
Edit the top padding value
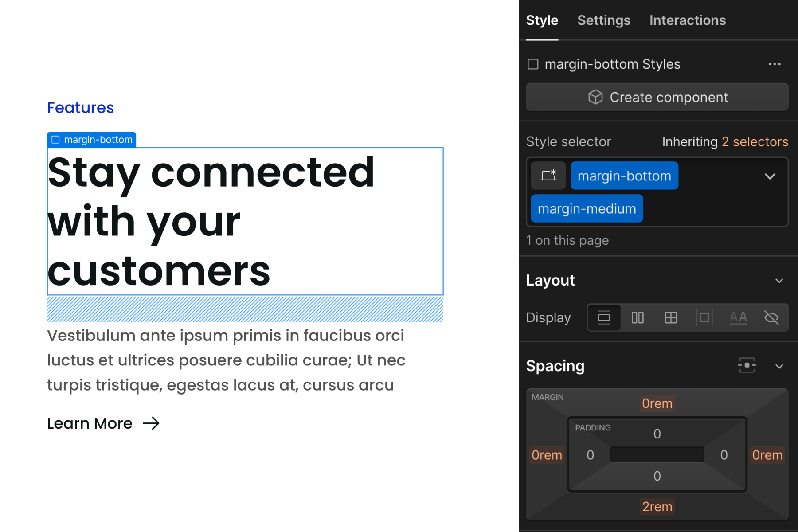coord(657,434)
